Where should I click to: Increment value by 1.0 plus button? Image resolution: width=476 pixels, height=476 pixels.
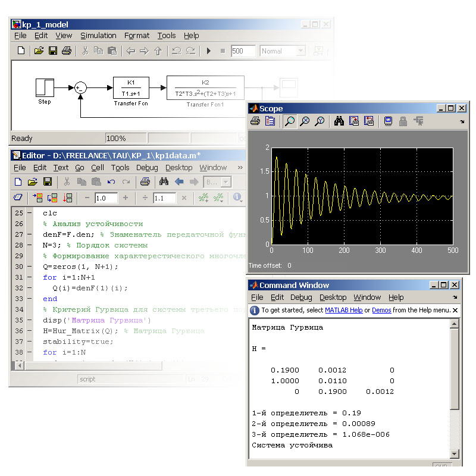[x=126, y=198]
